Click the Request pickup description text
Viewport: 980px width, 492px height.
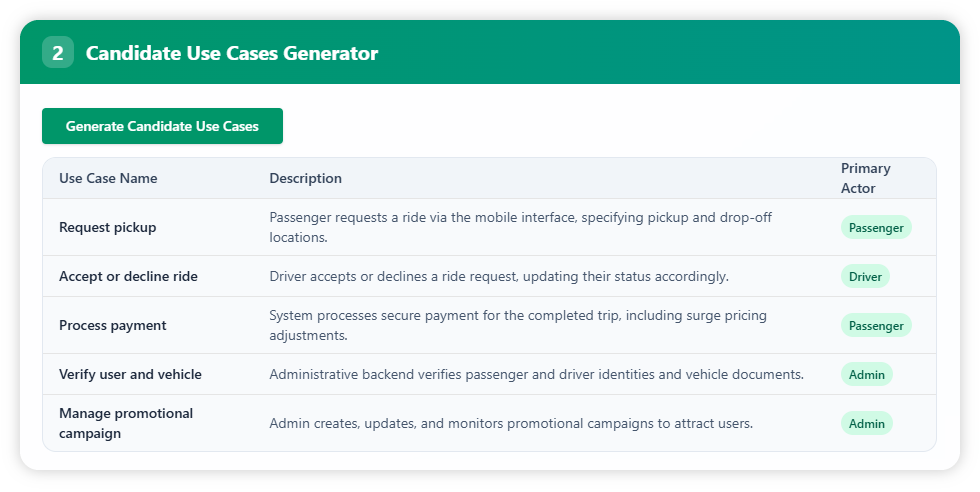tap(520, 227)
